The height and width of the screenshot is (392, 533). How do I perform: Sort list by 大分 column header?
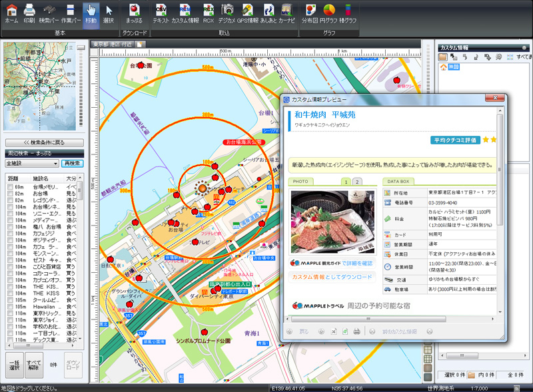click(71, 178)
